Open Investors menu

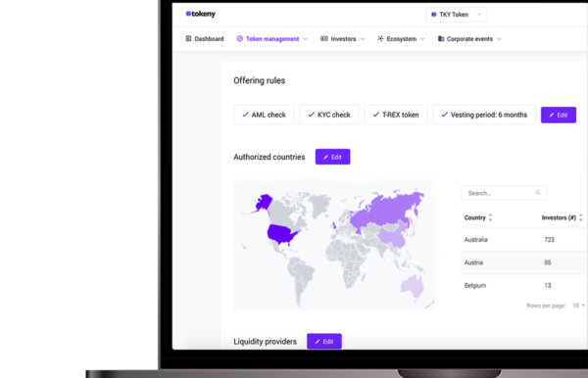point(343,39)
